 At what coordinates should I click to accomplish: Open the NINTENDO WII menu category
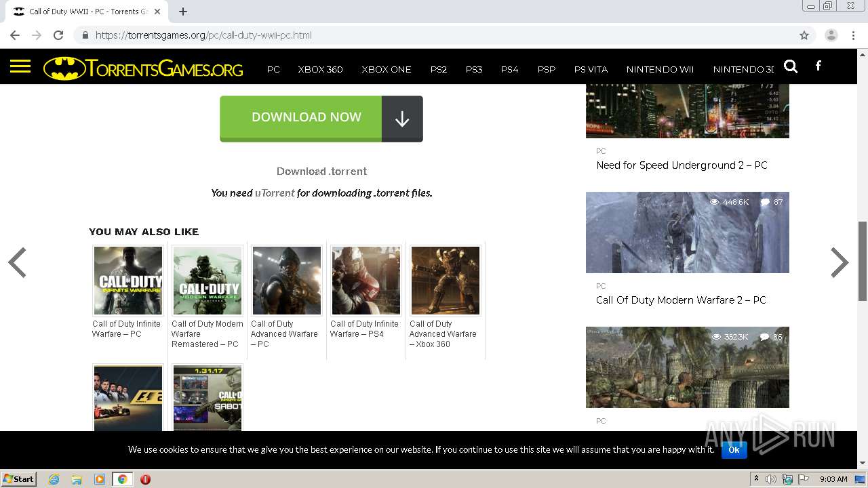[x=660, y=69]
